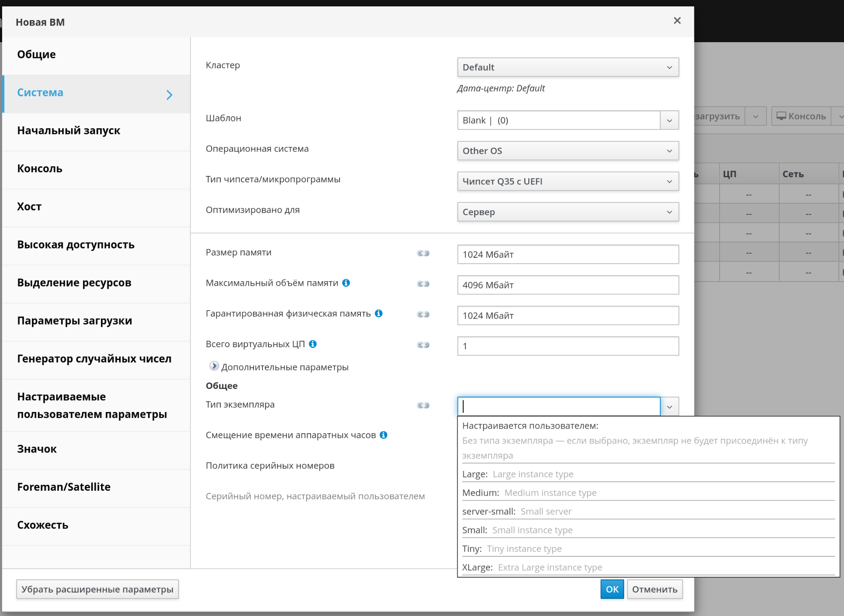Screen dimensions: 844x616
Task: Click chain-link icon next to memory size
Action: (423, 253)
